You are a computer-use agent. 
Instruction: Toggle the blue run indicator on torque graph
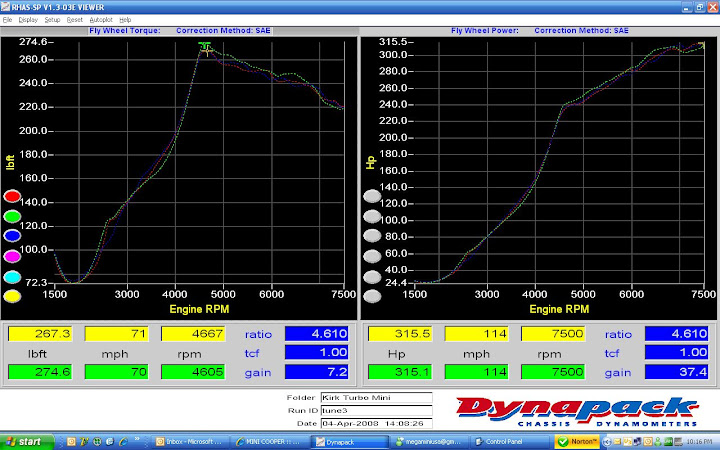[12, 236]
